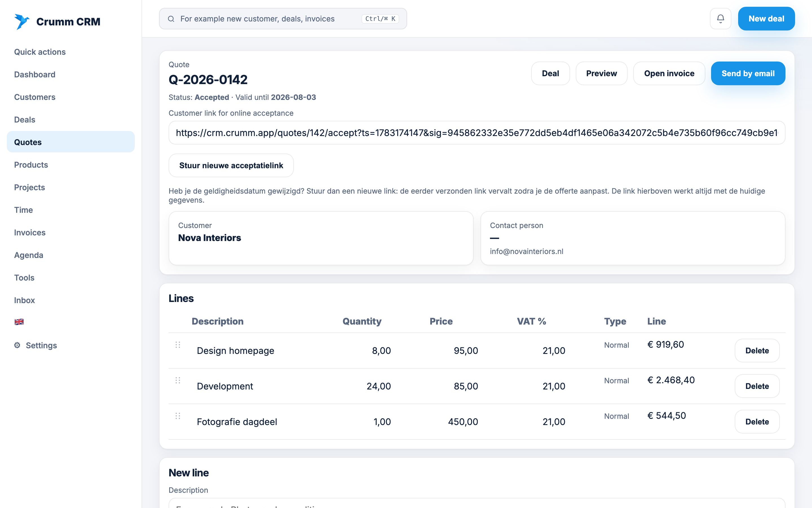
Task: Click the Crumm CRM bird logo
Action: tap(22, 21)
